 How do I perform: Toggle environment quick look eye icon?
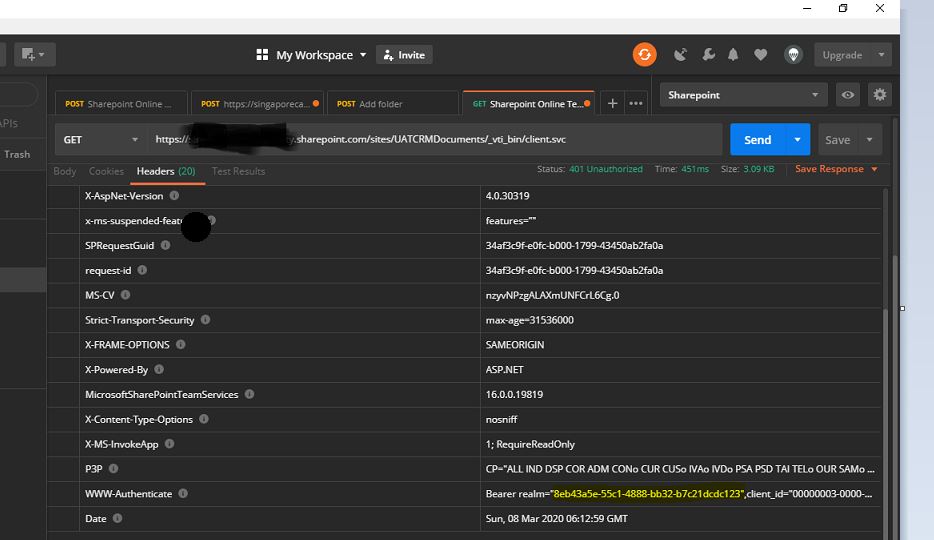point(847,95)
